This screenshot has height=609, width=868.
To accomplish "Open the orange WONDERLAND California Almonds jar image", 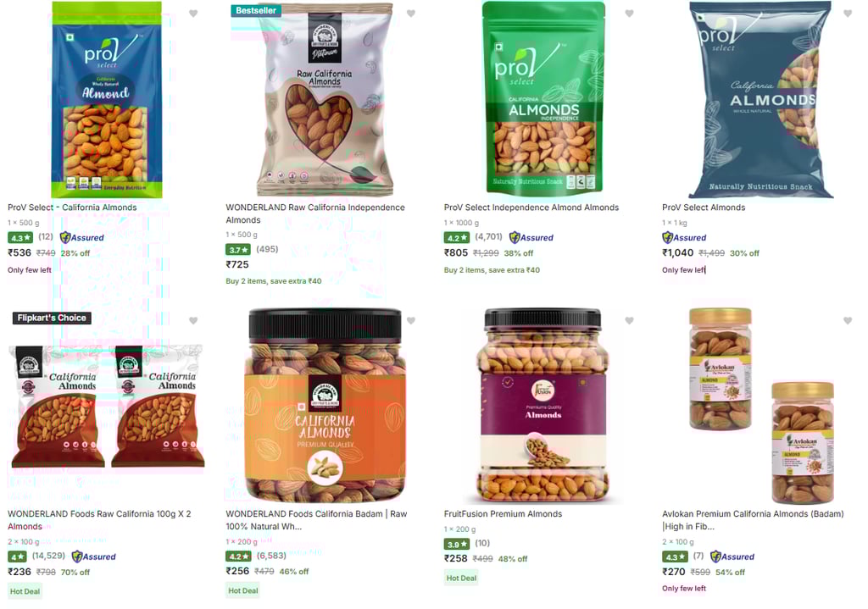I will (325, 406).
